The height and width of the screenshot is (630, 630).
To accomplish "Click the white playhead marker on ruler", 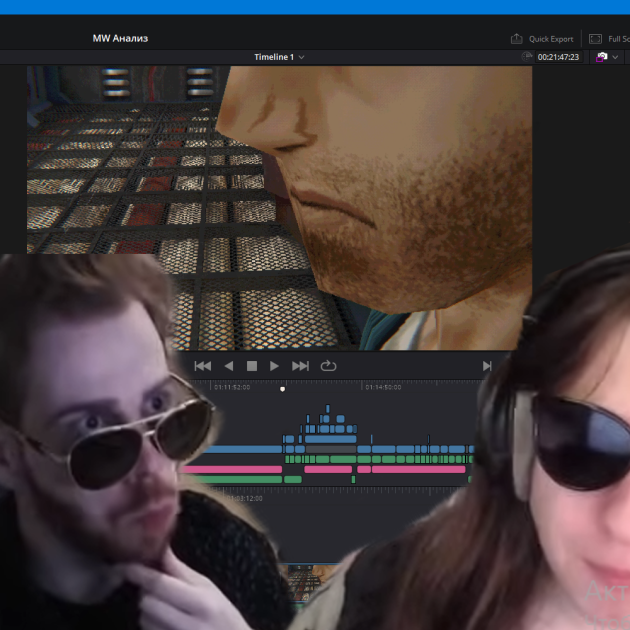I will pos(282,389).
